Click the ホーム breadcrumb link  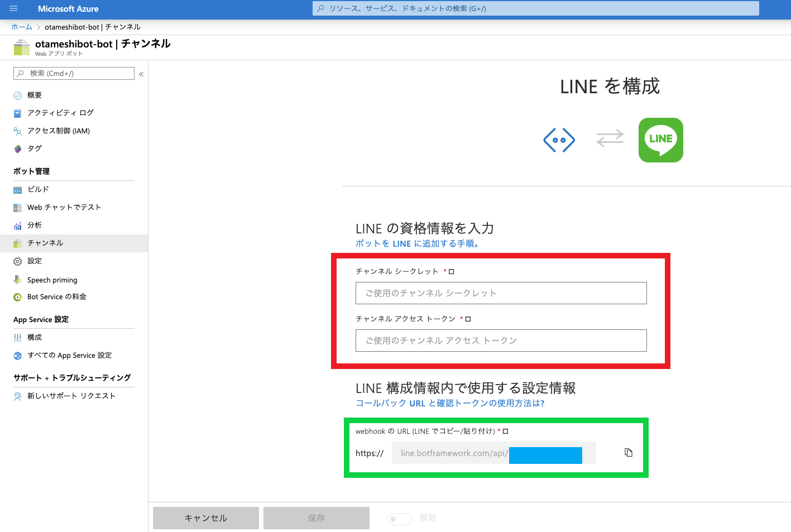(22, 27)
